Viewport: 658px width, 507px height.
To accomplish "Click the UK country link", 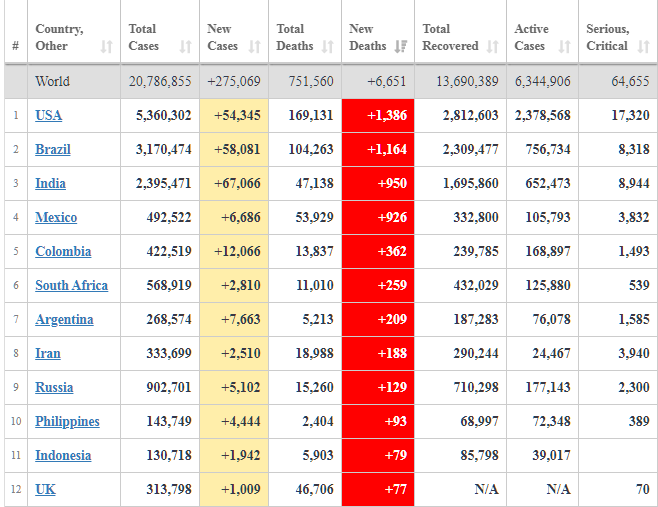I will click(x=45, y=489).
